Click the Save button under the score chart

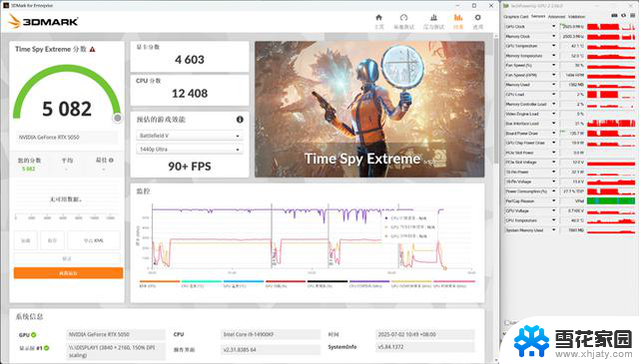52,240
